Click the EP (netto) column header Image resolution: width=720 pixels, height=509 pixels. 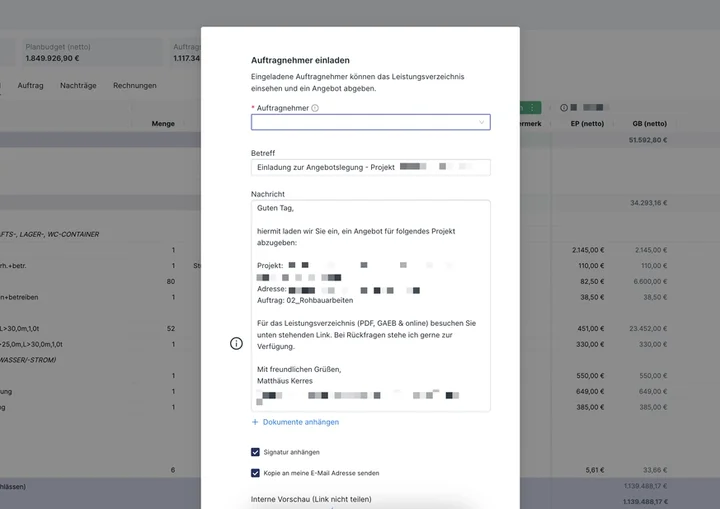click(587, 124)
